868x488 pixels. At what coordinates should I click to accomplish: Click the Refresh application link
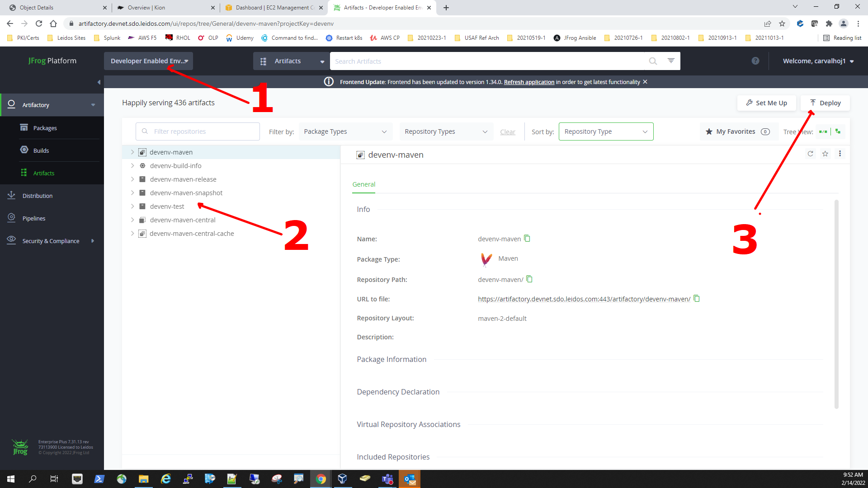(x=529, y=82)
